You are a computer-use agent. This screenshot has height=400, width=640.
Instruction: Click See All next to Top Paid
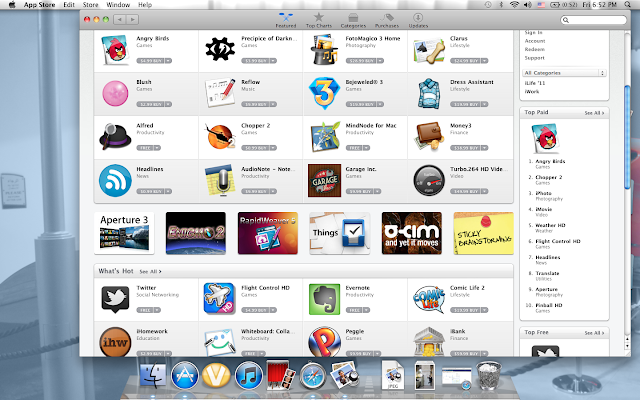click(x=594, y=113)
